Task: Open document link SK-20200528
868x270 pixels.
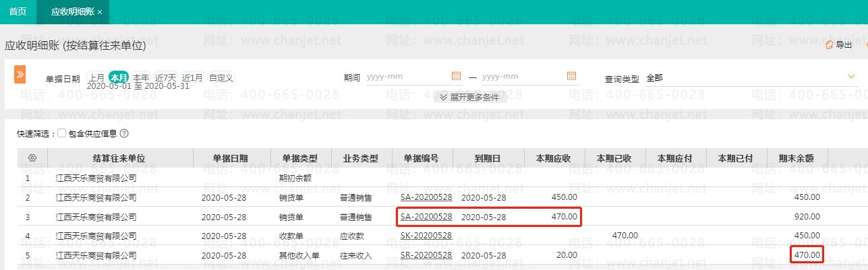Action: [426, 236]
